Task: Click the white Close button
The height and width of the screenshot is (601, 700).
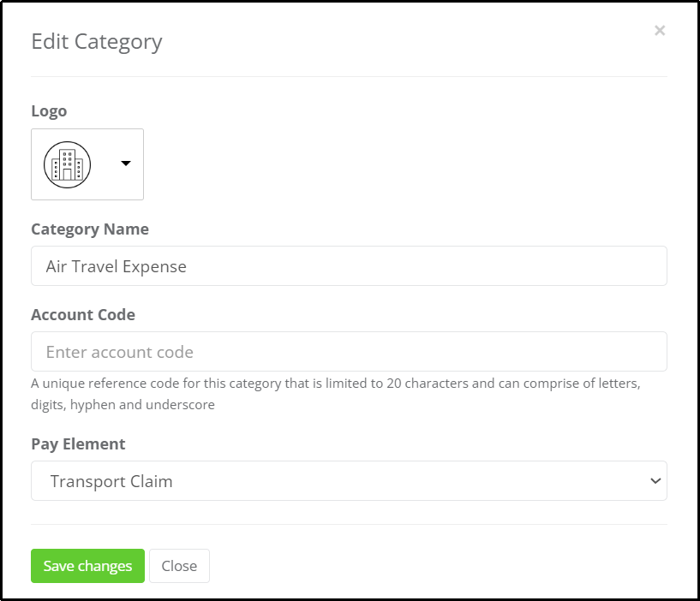Action: 179,566
